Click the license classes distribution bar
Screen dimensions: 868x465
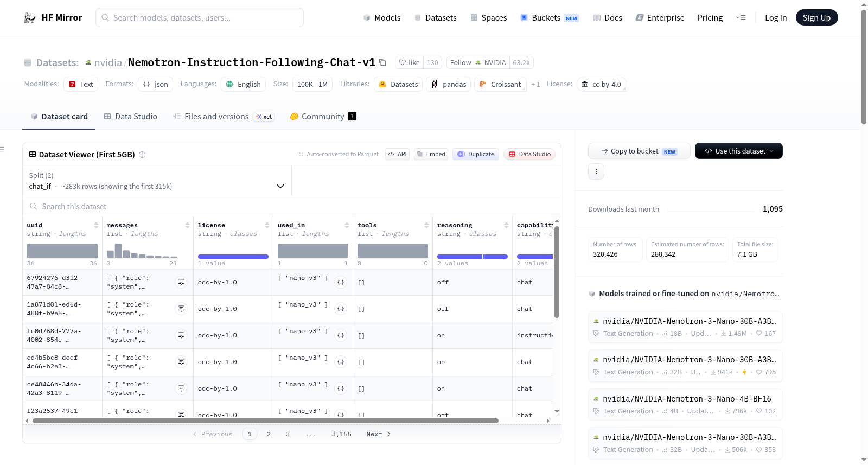(x=233, y=257)
